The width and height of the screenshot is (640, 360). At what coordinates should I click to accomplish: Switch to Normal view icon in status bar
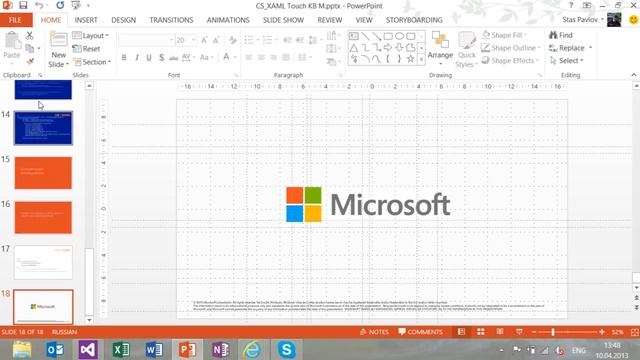tap(462, 332)
